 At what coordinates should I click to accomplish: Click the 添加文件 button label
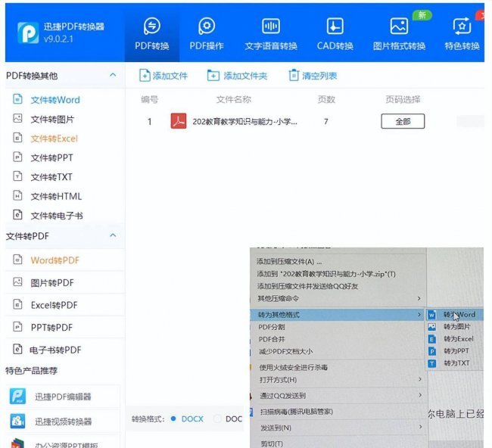click(x=170, y=76)
